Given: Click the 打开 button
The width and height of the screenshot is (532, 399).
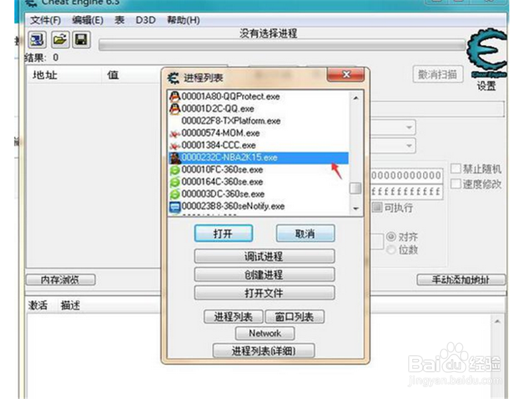Looking at the screenshot, I should pos(223,233).
